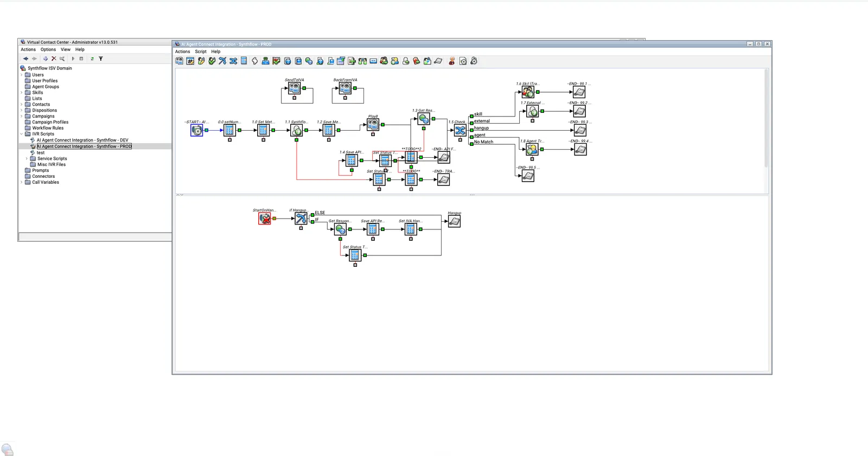Viewport: 868px width, 456px height.
Task: Click the red X delete icon
Action: click(54, 59)
